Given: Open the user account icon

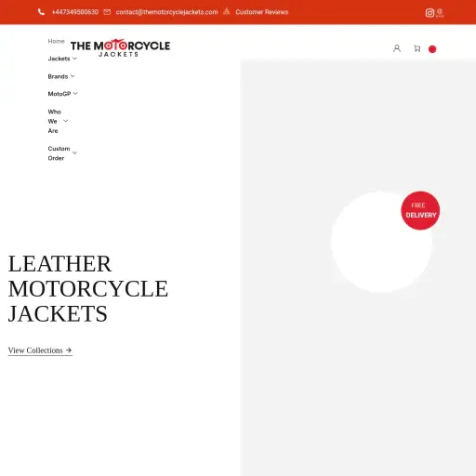Looking at the screenshot, I should point(397,48).
